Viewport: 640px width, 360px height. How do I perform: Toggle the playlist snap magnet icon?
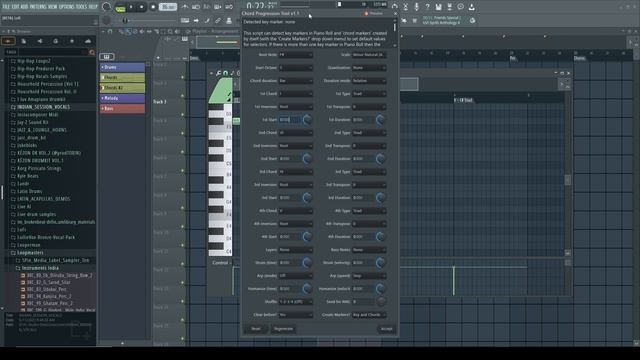pos(110,31)
